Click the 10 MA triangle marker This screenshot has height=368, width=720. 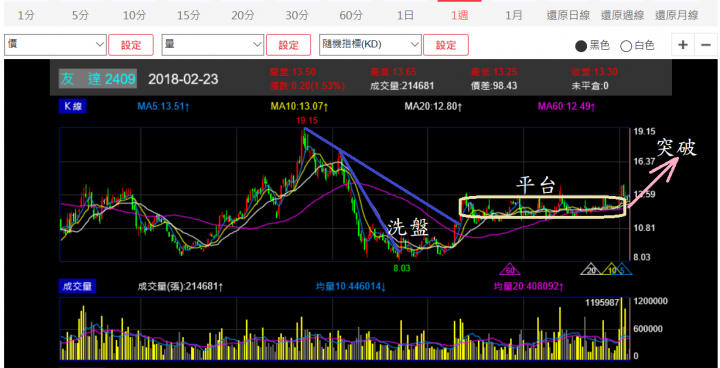pyautogui.click(x=612, y=269)
